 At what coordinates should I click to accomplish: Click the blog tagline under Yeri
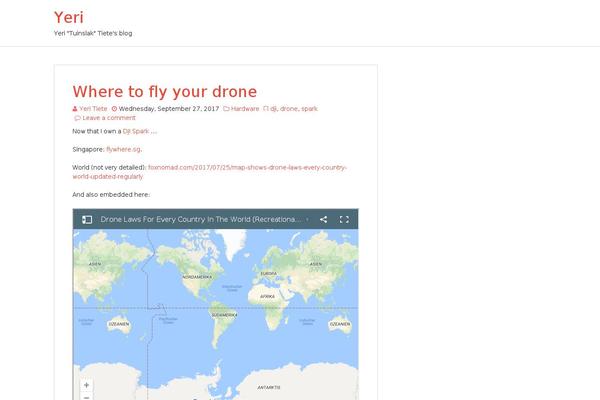point(93,33)
